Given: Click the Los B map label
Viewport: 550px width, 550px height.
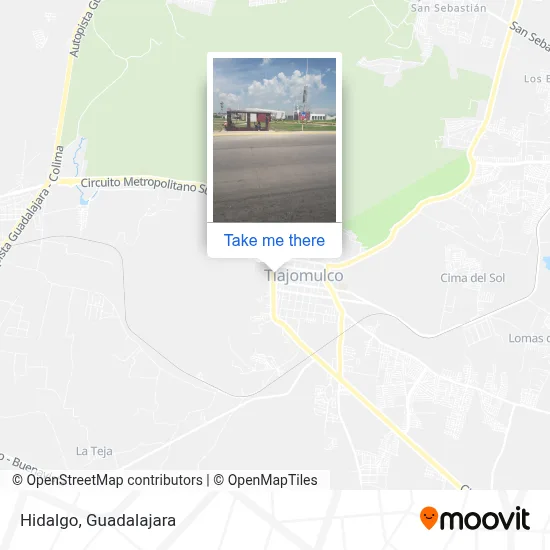Looking at the screenshot, I should tap(537, 79).
